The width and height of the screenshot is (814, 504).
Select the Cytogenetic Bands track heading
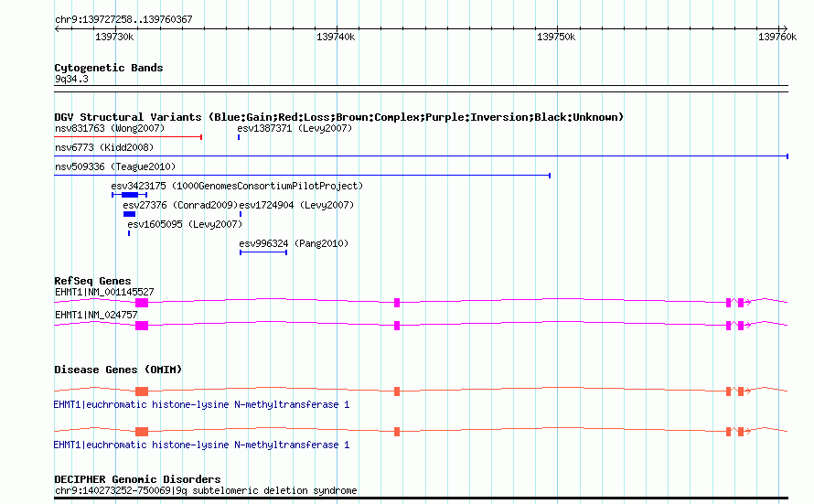[109, 68]
